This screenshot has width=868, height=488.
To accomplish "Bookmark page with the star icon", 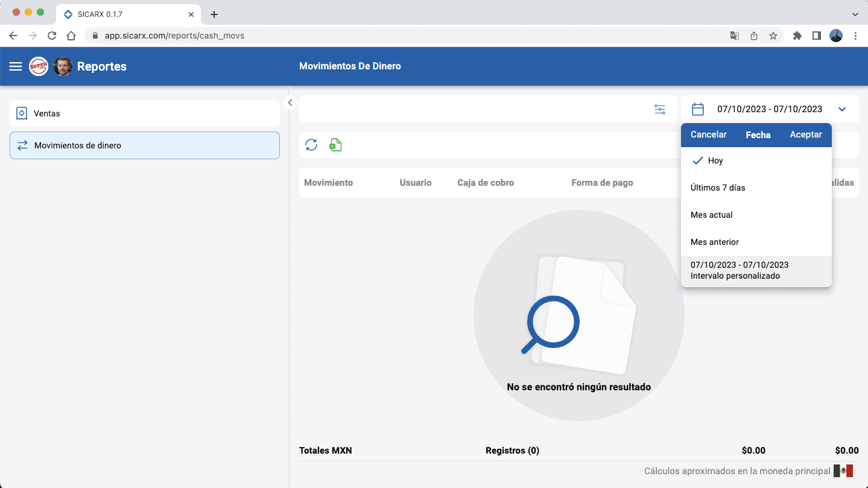I will tap(773, 36).
